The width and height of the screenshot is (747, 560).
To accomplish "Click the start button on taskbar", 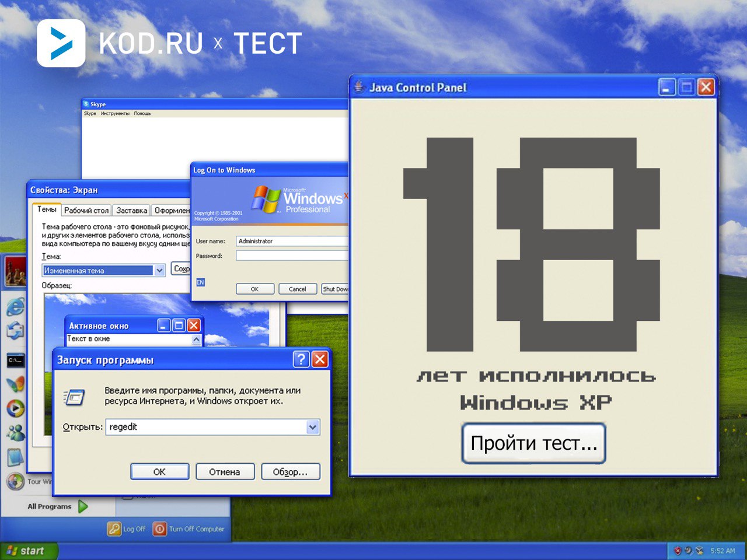I will pos(29,551).
